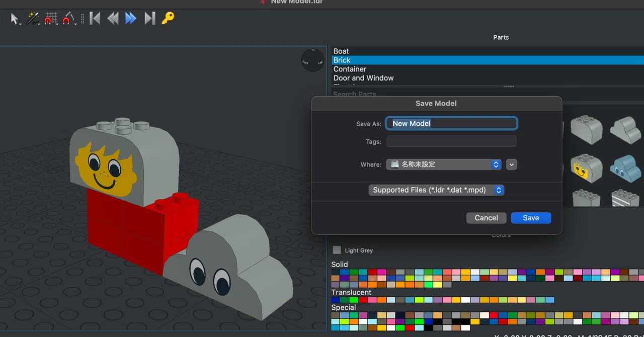Screen dimensions: 644x337
Task: Click the Translucent colors heading
Action: (351, 292)
